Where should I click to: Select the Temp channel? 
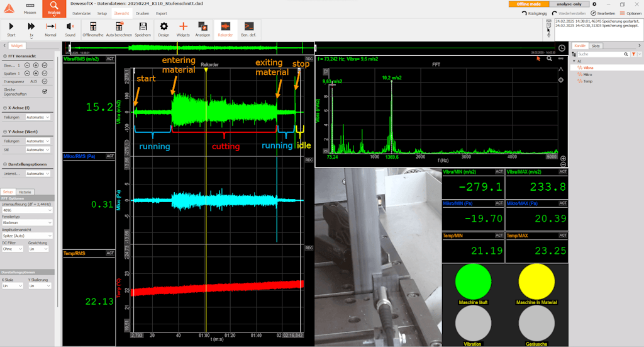pos(588,81)
